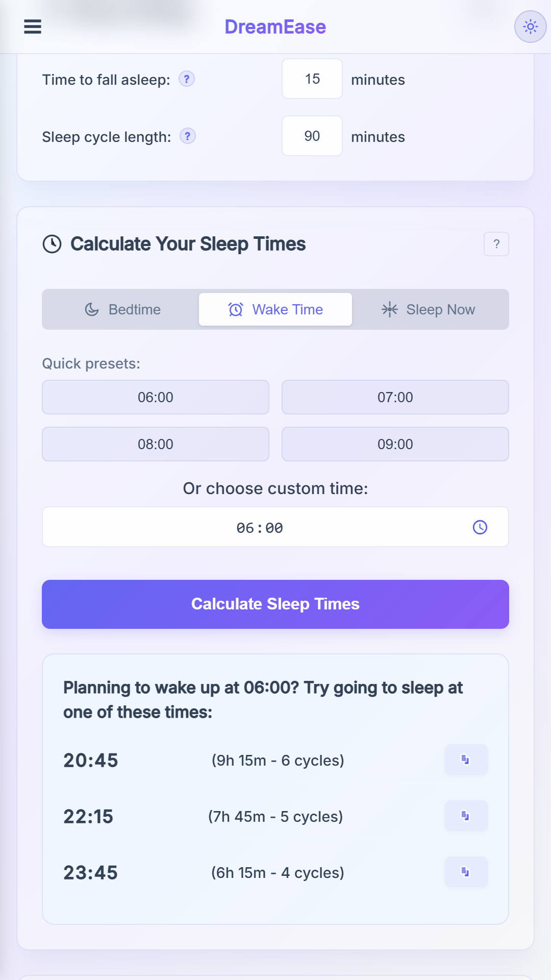The width and height of the screenshot is (551, 980).
Task: Toggle the light/dark theme sun button
Action: point(531,27)
